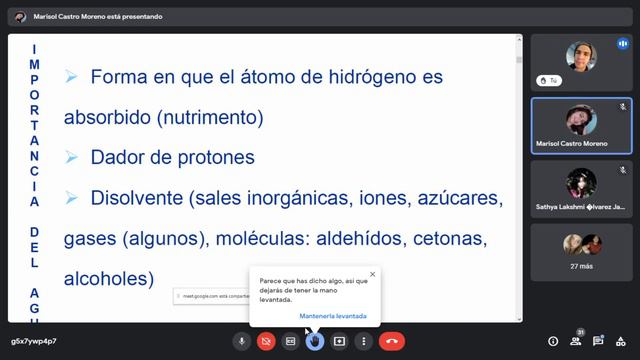This screenshot has width=640, height=360.
Task: Open the activities icon
Action: (620, 341)
